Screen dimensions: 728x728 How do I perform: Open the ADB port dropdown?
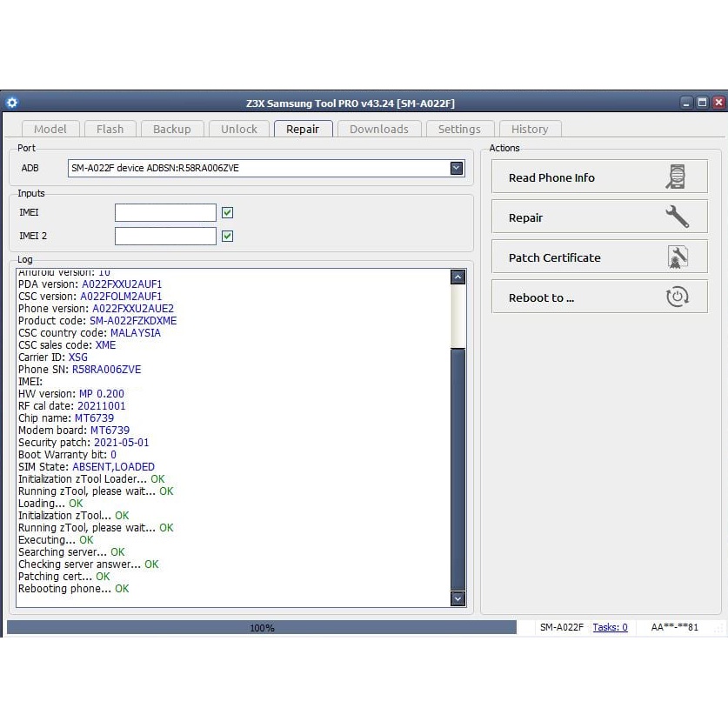[457, 168]
